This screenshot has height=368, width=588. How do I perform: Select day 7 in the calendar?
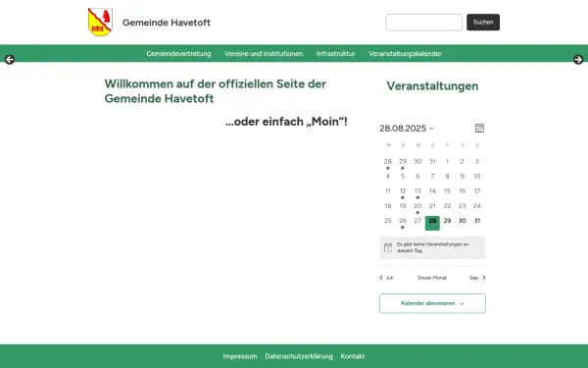pos(432,176)
